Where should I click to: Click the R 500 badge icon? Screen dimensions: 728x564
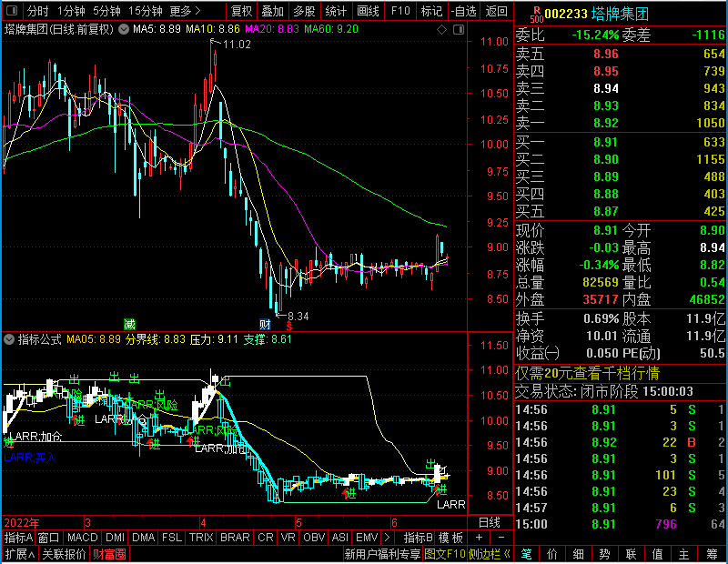537,15
